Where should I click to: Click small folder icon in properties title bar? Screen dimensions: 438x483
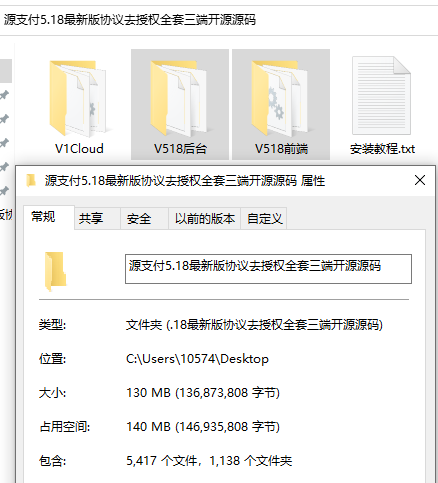pyautogui.click(x=31, y=181)
